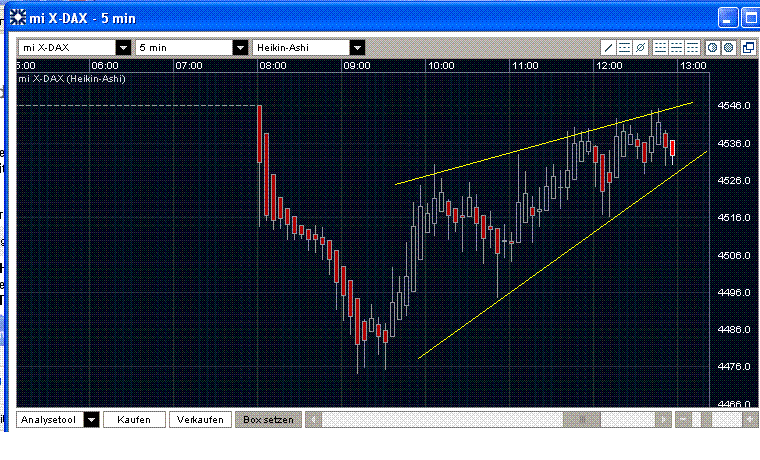Select the trend line drawing tool
The image size is (760, 460).
608,48
